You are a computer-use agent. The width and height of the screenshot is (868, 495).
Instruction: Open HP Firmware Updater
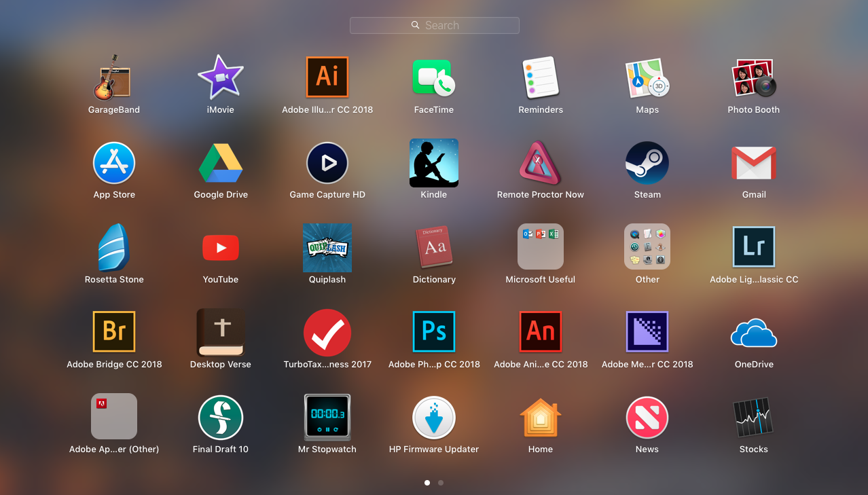pos(433,418)
